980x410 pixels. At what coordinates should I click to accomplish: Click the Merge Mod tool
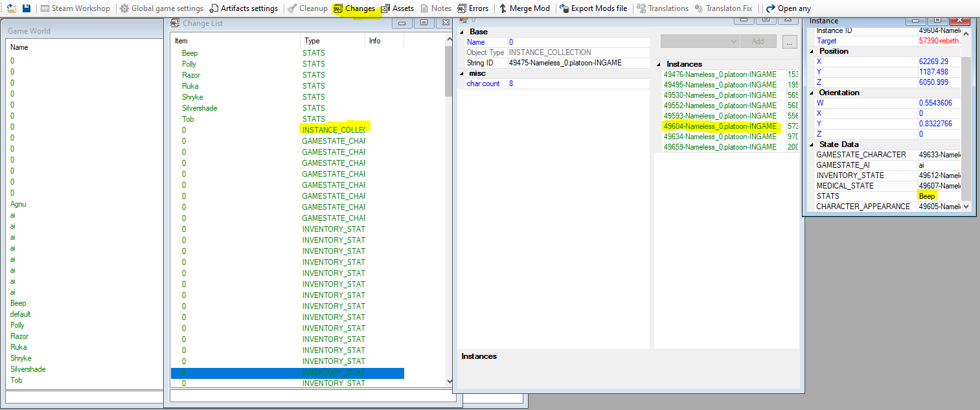coord(524,8)
